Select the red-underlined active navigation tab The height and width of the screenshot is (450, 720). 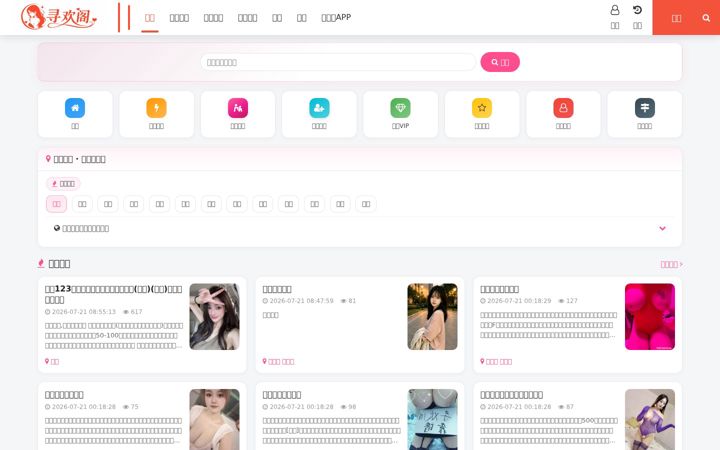coord(150,18)
